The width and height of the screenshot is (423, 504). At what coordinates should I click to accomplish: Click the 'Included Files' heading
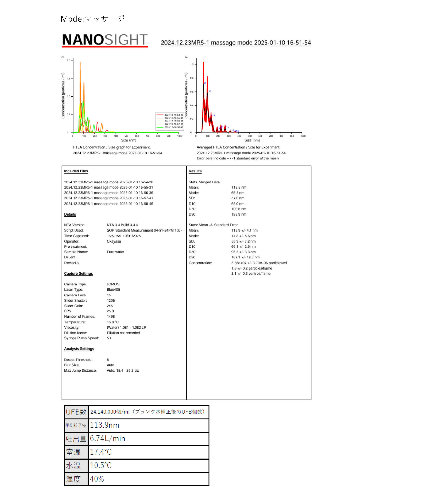point(76,171)
